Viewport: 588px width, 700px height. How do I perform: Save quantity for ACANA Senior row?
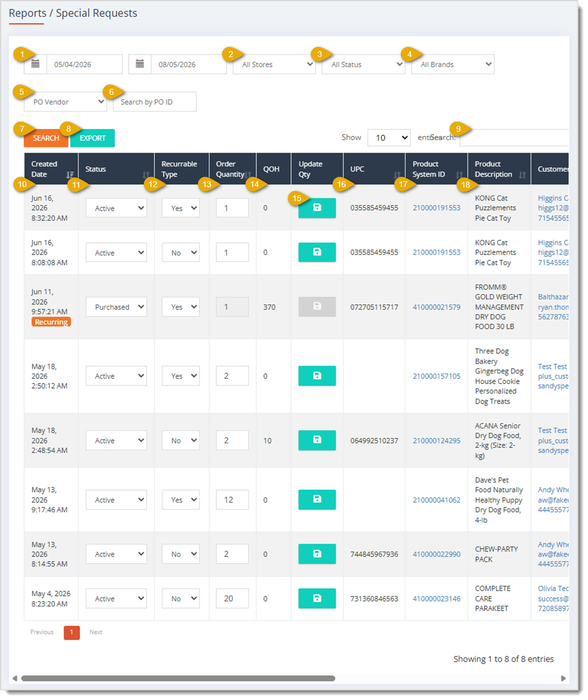317,440
